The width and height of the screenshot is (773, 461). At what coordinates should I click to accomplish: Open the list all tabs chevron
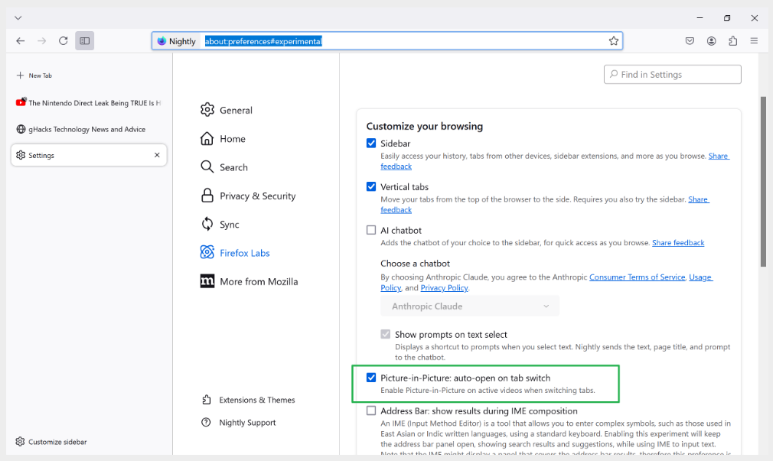click(18, 18)
